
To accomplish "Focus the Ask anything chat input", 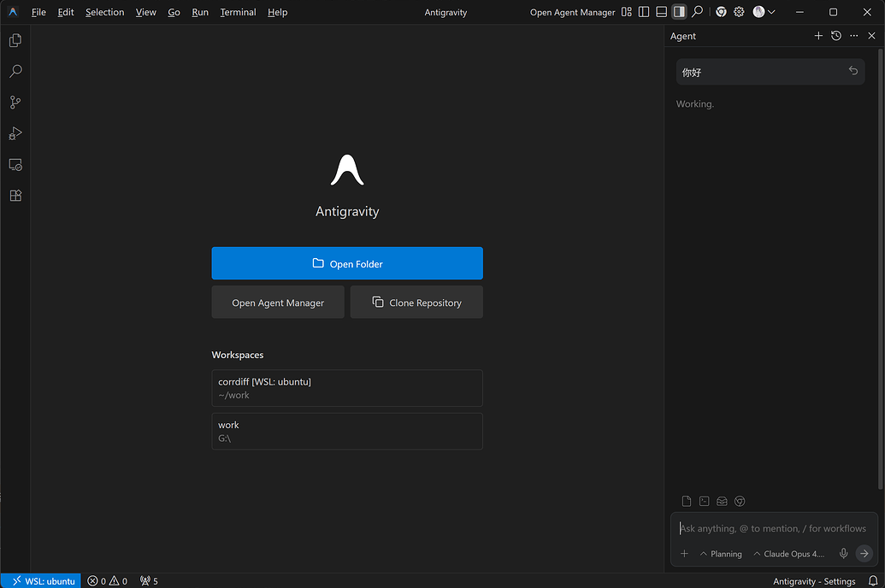I will coord(772,529).
